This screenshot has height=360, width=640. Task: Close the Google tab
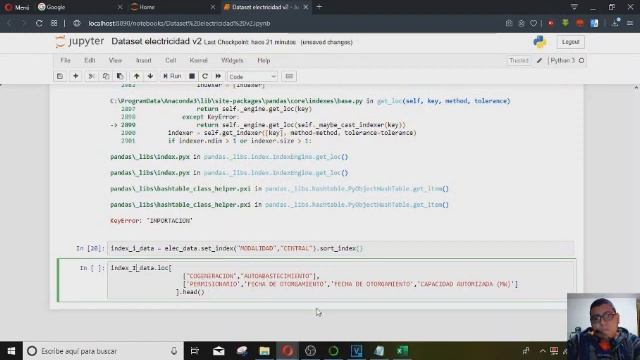coord(120,7)
